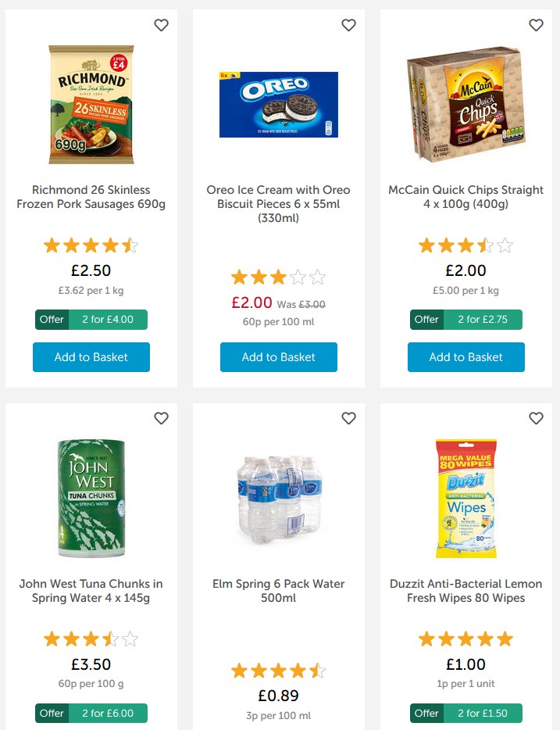Add Richmond Skinless Sausages to basket

click(91, 357)
